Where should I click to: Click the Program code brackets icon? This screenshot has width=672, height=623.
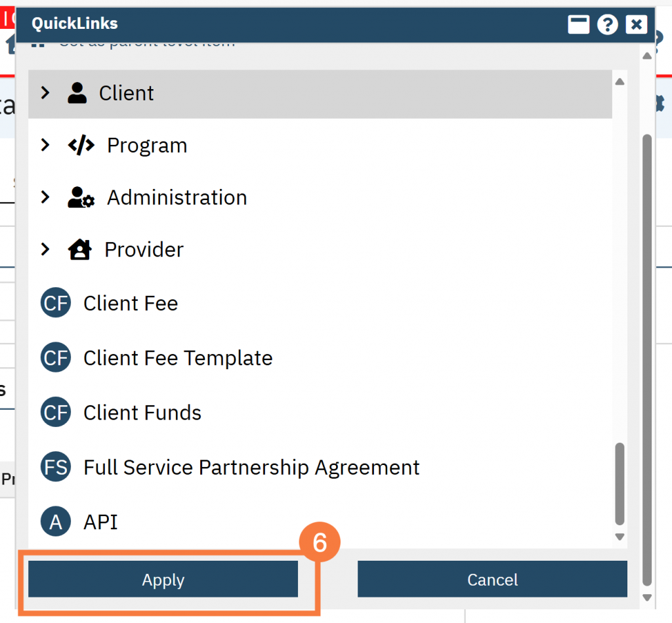(81, 145)
